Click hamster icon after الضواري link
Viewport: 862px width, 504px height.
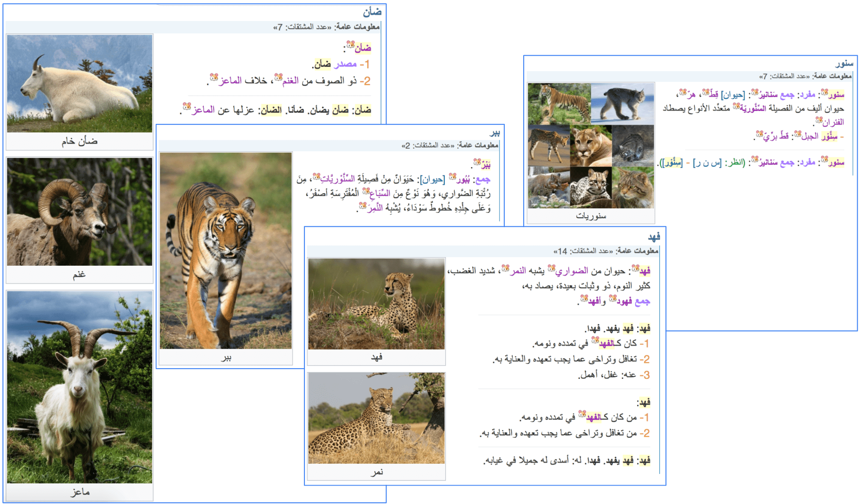[552, 268]
